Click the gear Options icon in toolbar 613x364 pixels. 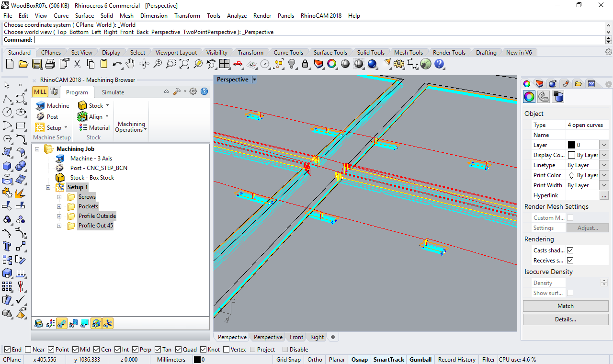coord(399,64)
